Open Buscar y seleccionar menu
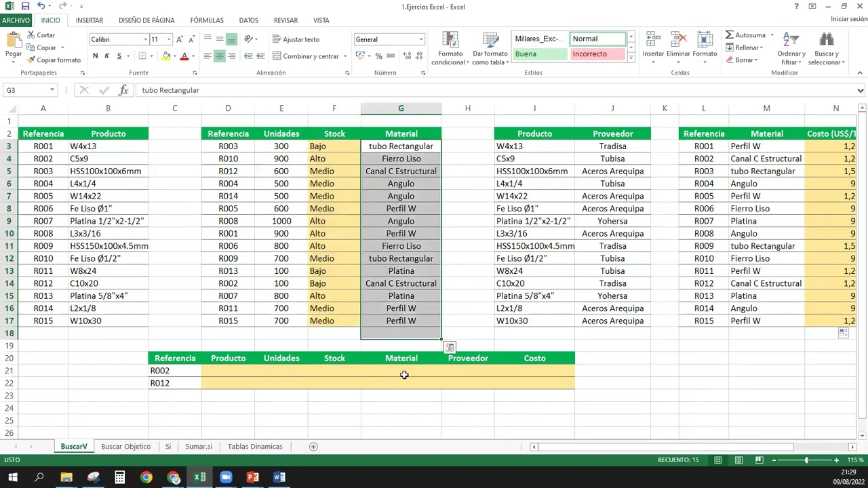868x488 pixels. pos(826,49)
